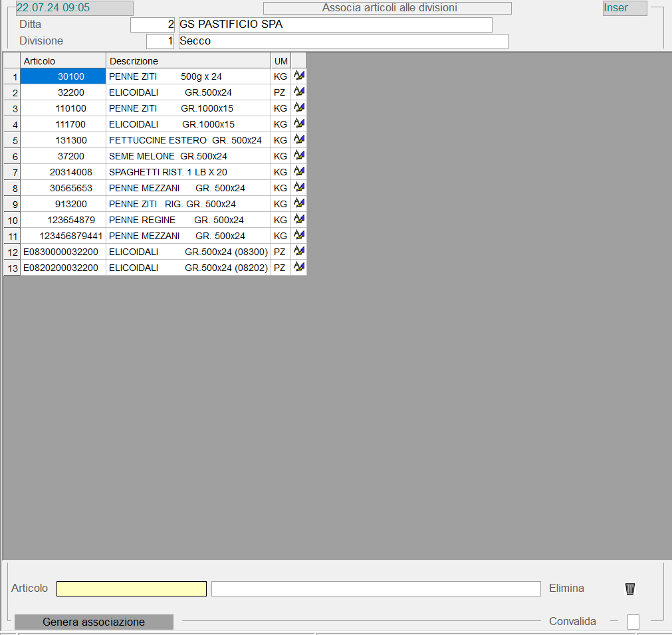672x635 pixels.
Task: Click the row icon for article 30100
Action: click(x=299, y=76)
